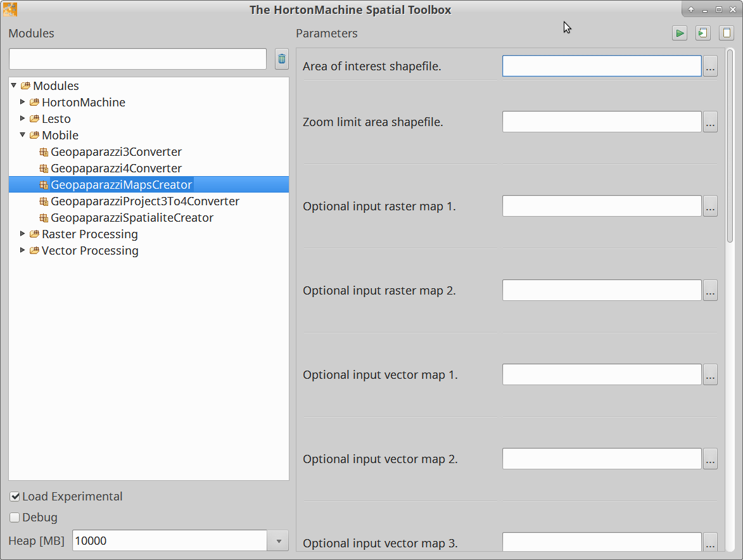Select the Mobile folder label in the tree
The width and height of the screenshot is (743, 560).
coord(60,136)
